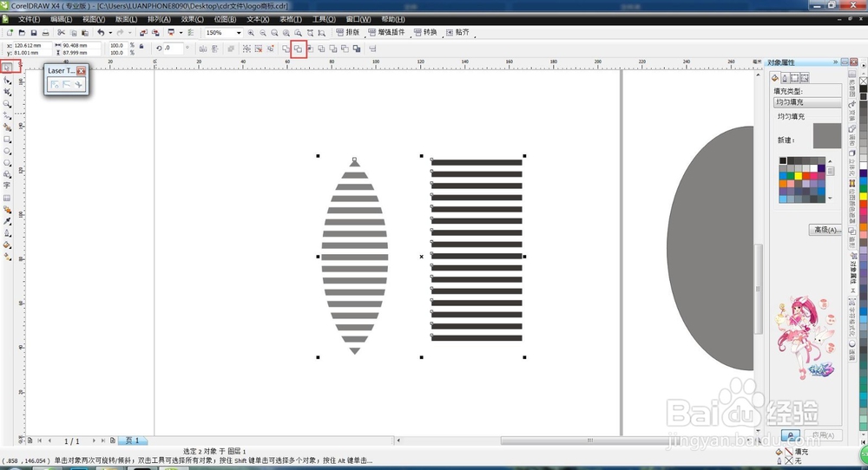Select the Text tool (字) in the toolbox
Screen dimensions: 868x470
(x=7, y=186)
